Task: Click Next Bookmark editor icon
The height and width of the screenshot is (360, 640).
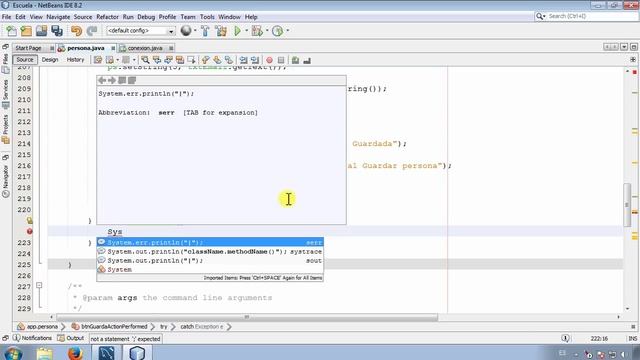Action: pyautogui.click(x=217, y=60)
